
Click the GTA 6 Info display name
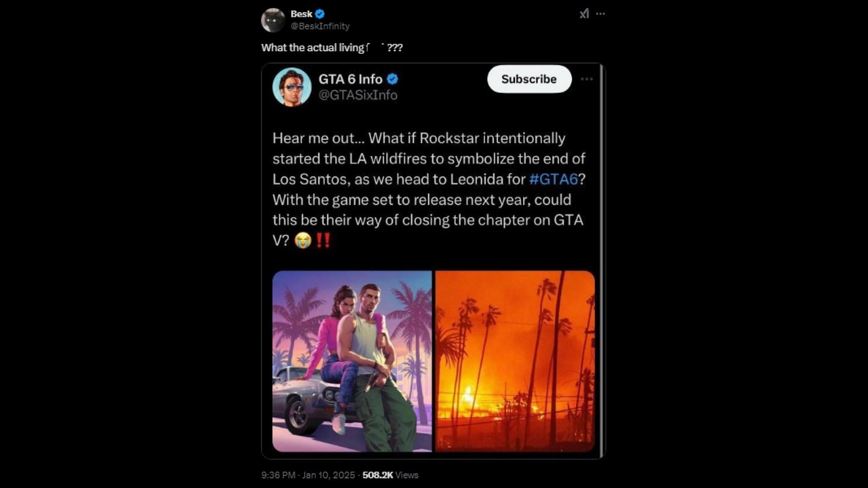tap(350, 79)
